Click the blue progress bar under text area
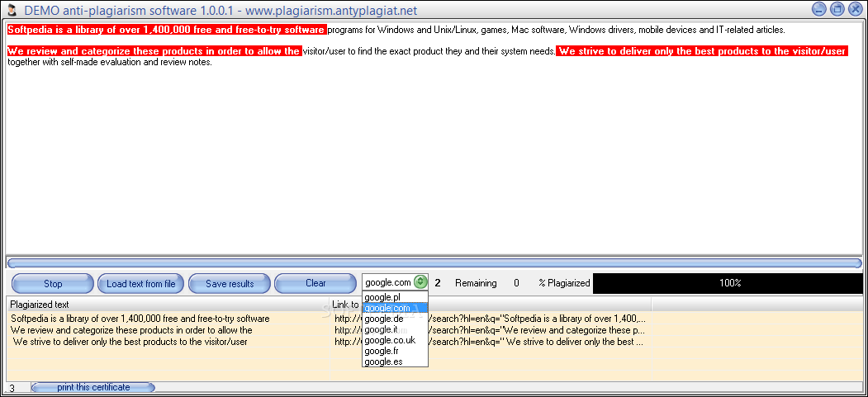The height and width of the screenshot is (397, 868). point(434,263)
